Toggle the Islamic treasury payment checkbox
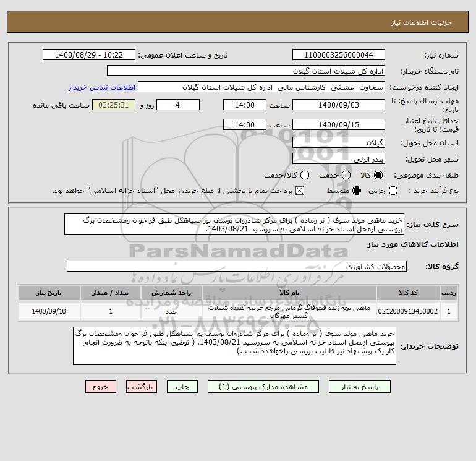This screenshot has width=476, height=461. (300, 191)
